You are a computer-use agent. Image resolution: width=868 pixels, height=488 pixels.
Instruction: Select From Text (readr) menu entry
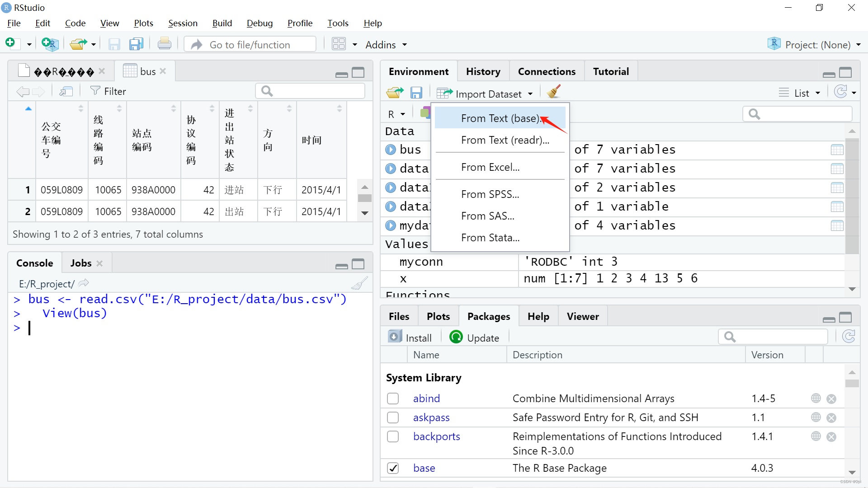coord(500,140)
